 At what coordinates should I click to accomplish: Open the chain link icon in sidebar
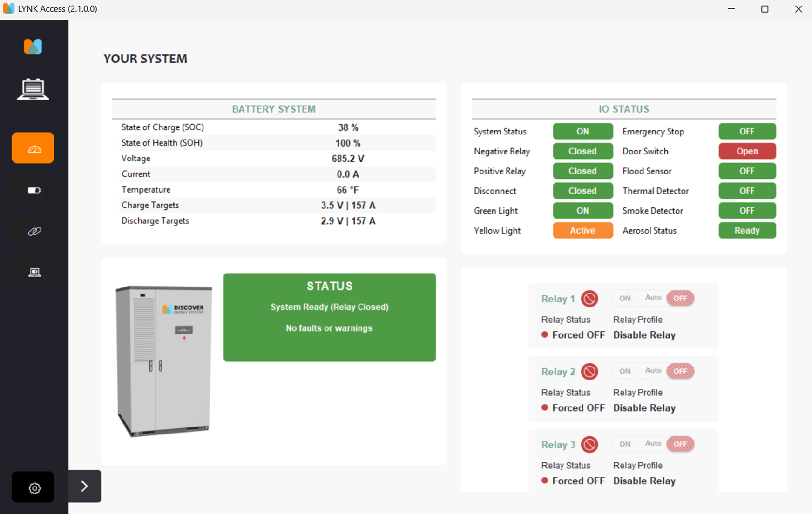(34, 231)
